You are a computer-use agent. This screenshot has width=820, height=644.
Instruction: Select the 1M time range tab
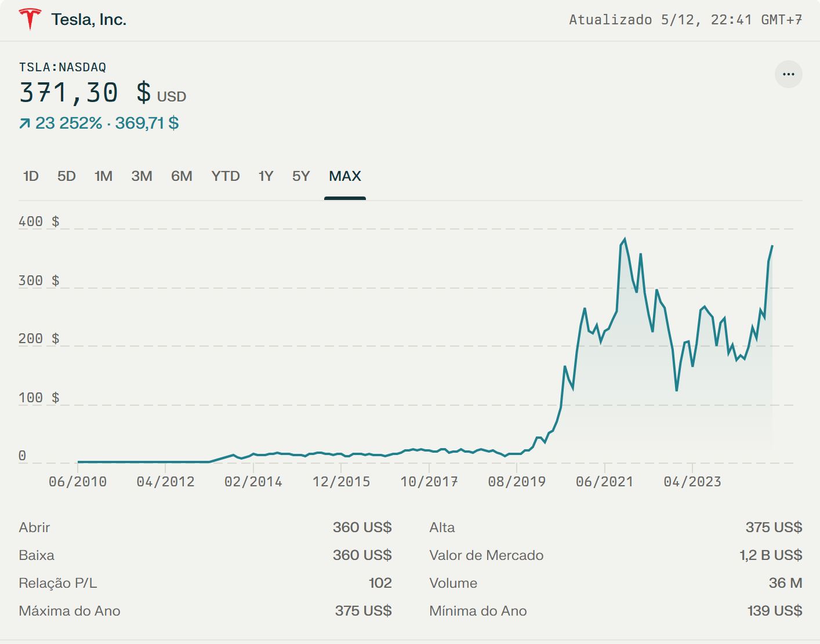tap(103, 176)
